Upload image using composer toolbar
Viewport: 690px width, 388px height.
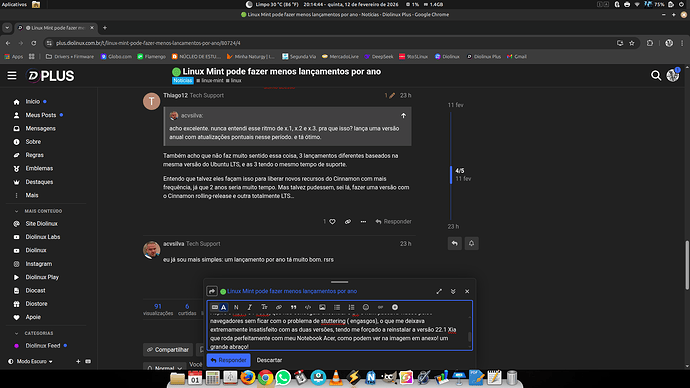(322, 307)
